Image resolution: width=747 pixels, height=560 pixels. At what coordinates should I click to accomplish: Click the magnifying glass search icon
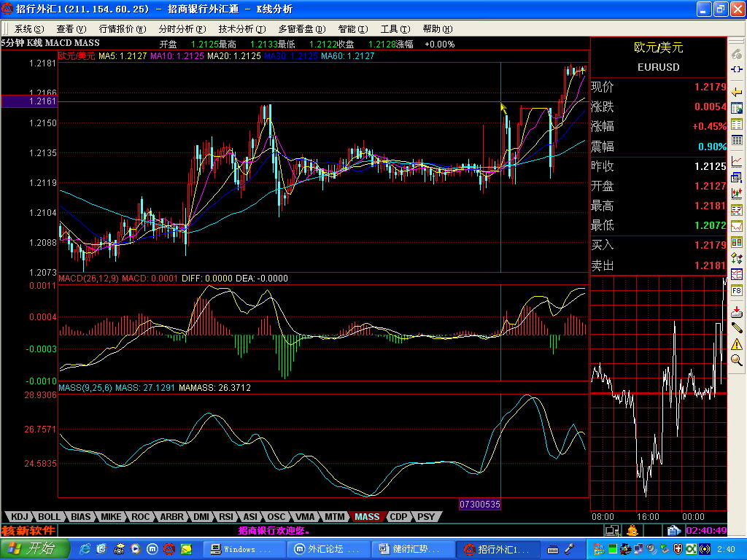point(737,359)
